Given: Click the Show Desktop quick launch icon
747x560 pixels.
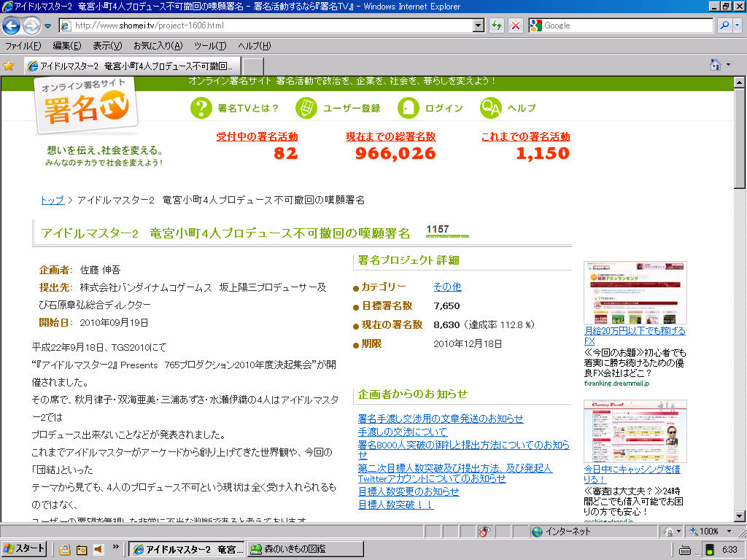Looking at the screenshot, I should 82,550.
